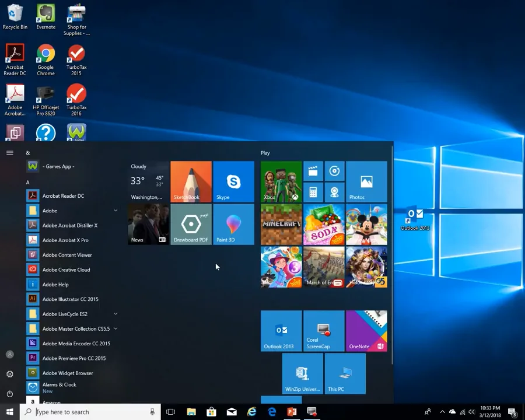Expand the Adobe folder
Image resolution: width=525 pixels, height=420 pixels.
[x=73, y=211]
